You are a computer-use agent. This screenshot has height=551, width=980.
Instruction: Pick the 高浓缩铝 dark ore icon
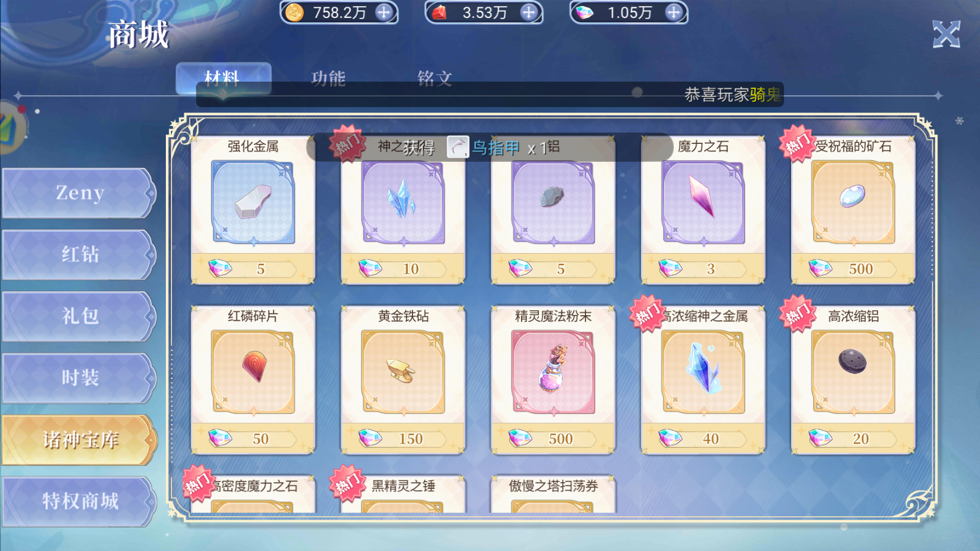853,372
